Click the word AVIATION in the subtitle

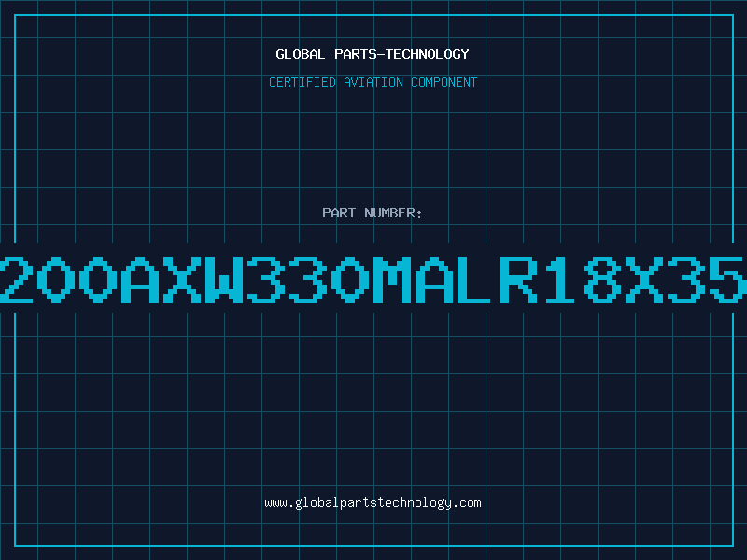click(x=373, y=82)
